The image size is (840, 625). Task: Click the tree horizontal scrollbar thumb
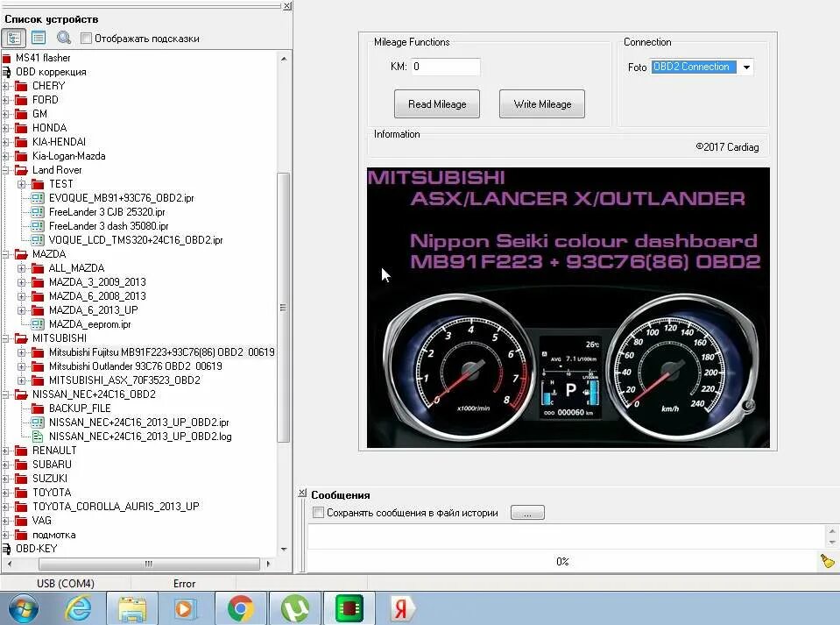149,564
